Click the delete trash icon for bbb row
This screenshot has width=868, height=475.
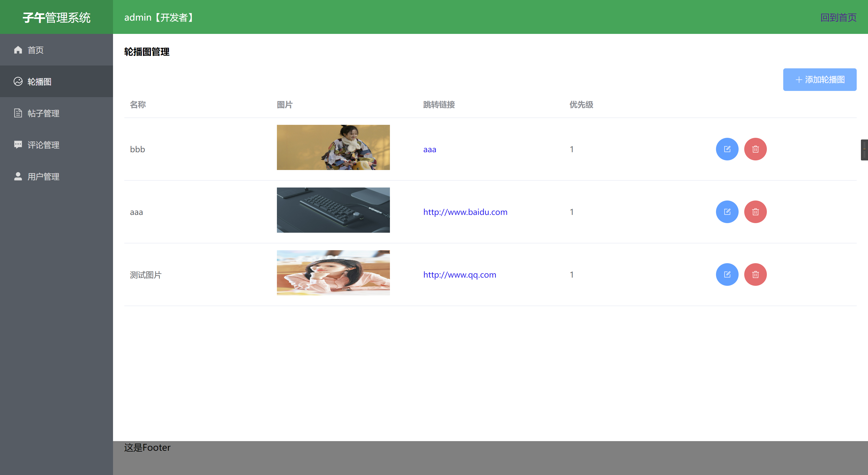[x=755, y=149]
